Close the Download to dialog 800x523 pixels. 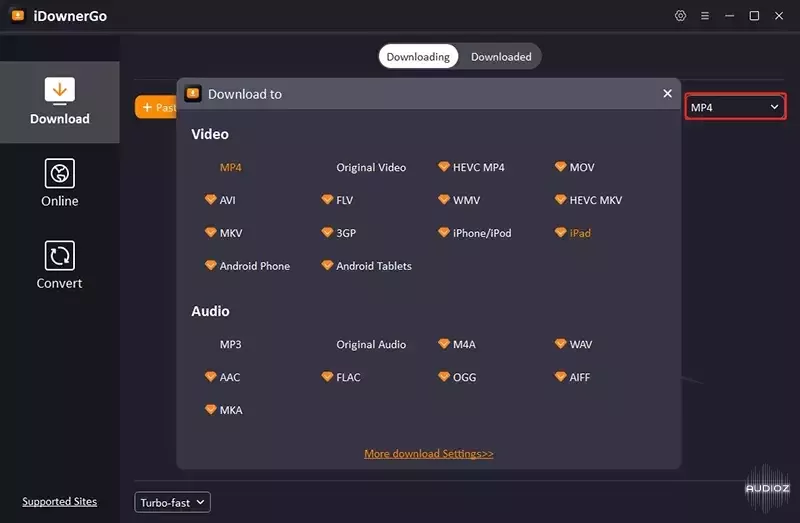[667, 93]
